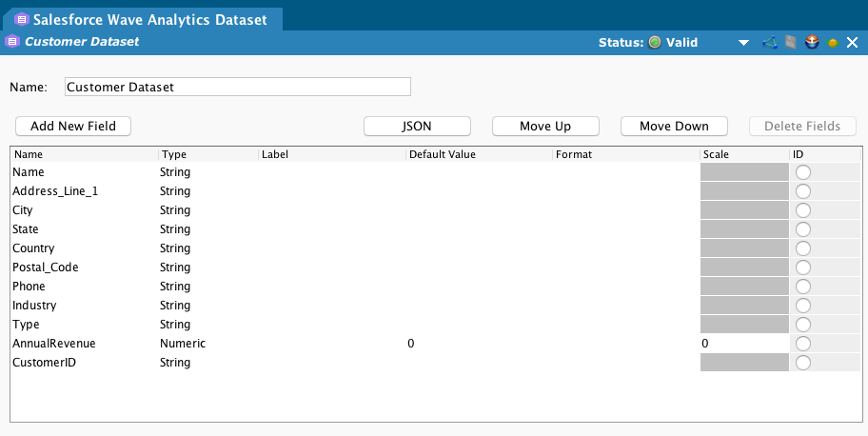Click the small orange dot header icon
868x436 pixels.
point(833,44)
